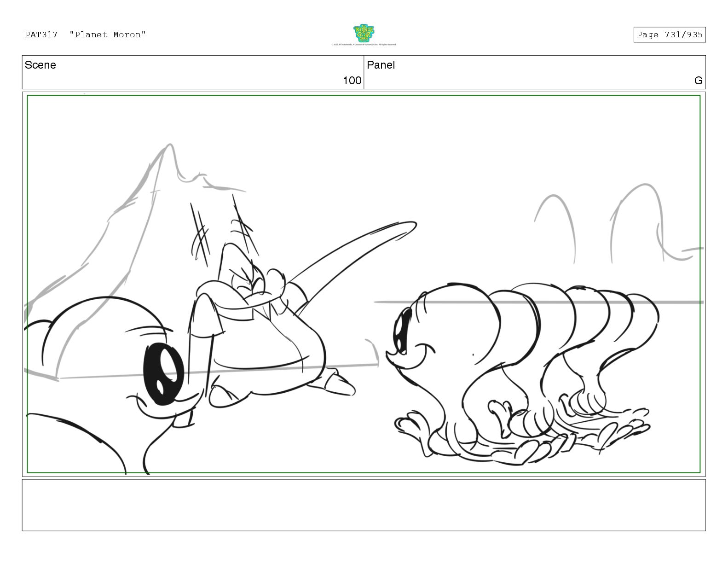Select the "Planet Moron" title text
The image size is (728, 564).
point(108,35)
